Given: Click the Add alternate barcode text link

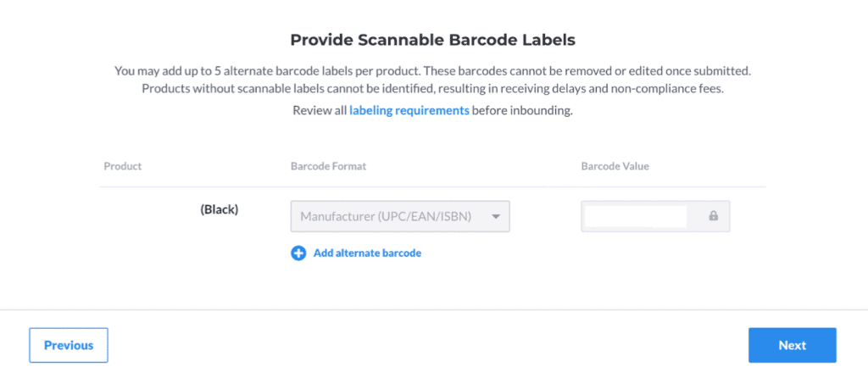Looking at the screenshot, I should click(x=367, y=253).
